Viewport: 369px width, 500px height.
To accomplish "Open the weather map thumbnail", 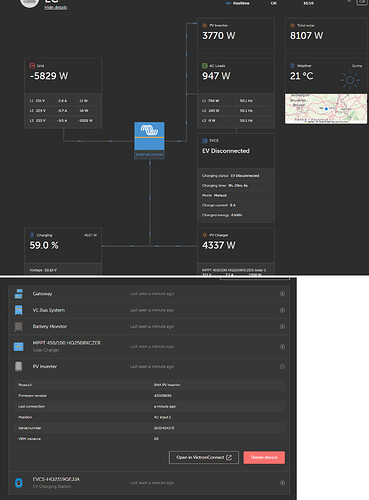I will [326, 109].
